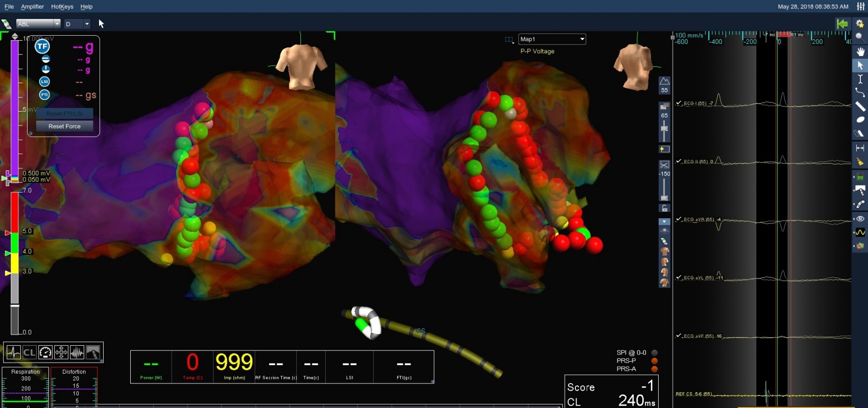Toggle the eye visibility tool

[860, 218]
